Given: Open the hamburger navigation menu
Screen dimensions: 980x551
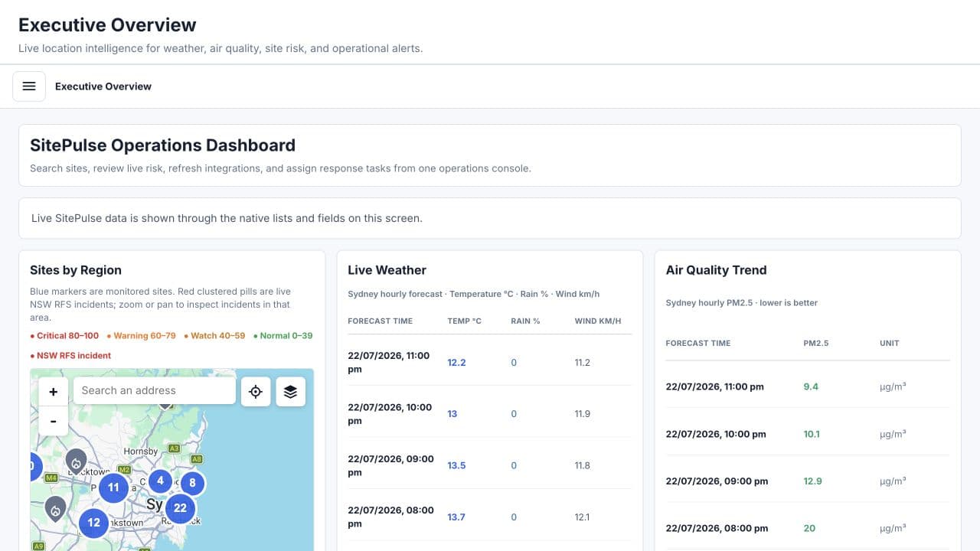Looking at the screenshot, I should point(29,86).
